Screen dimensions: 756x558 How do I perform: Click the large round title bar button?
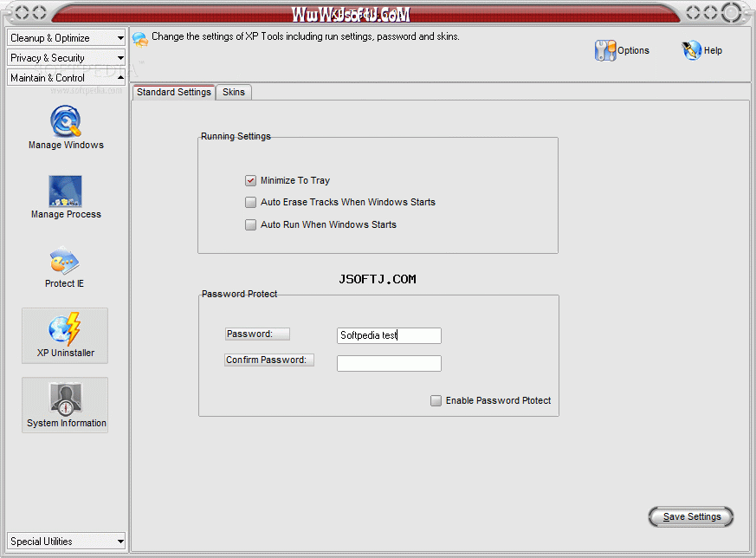[732, 13]
